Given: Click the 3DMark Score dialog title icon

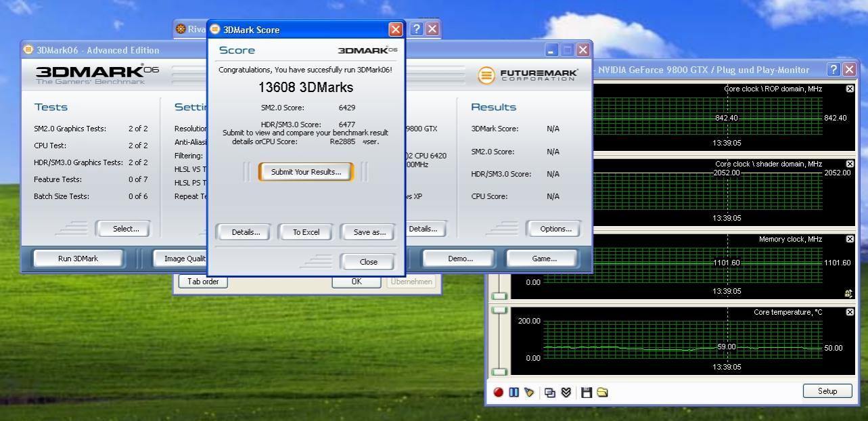Looking at the screenshot, I should click(x=215, y=29).
